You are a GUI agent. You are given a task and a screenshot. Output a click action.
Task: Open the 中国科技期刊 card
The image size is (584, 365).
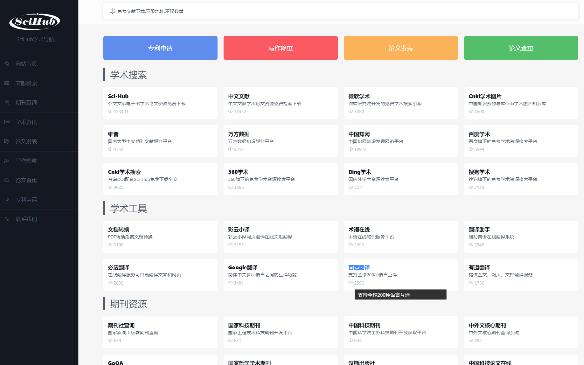tap(401, 332)
